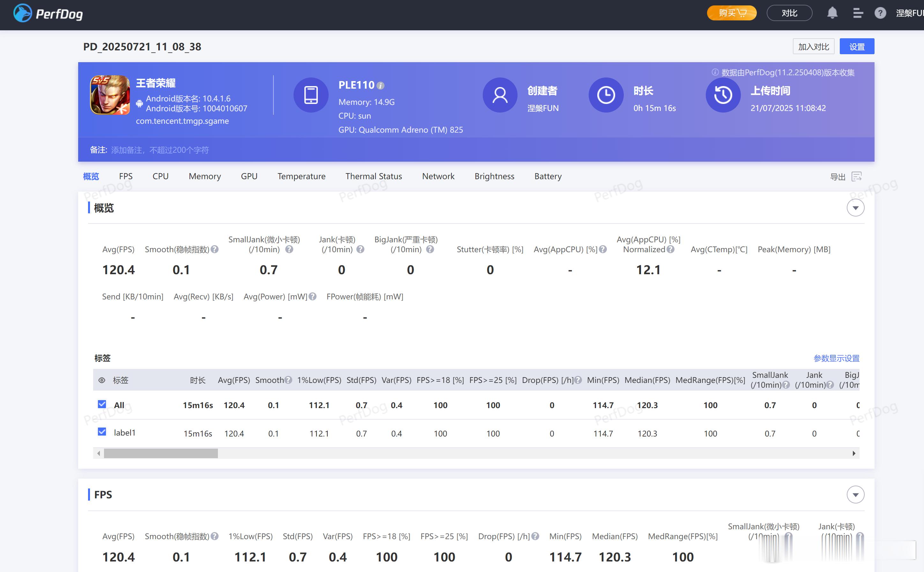This screenshot has width=924, height=572.
Task: Open the hamburger menu icon
Action: (858, 13)
